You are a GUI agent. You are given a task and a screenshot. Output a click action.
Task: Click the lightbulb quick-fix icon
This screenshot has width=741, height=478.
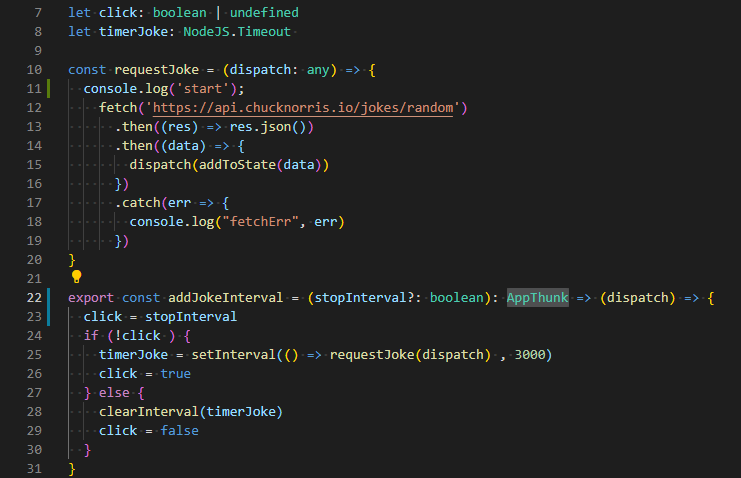[77, 277]
